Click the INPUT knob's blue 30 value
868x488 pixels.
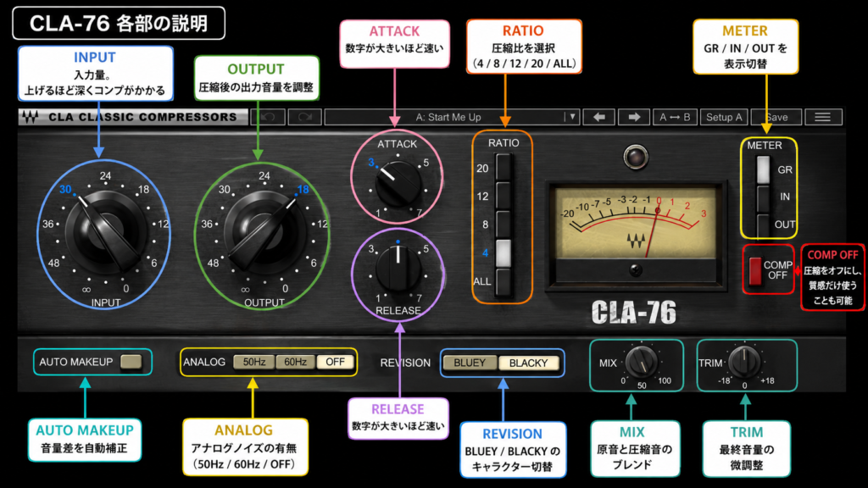(x=65, y=189)
